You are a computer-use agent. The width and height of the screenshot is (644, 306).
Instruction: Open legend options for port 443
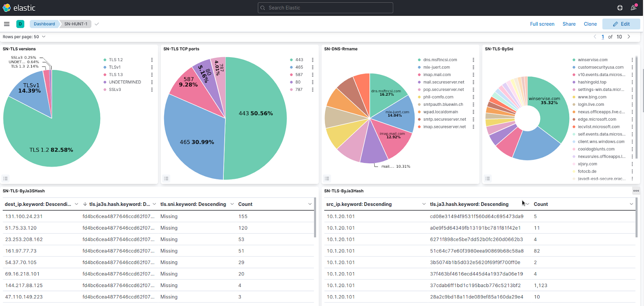(x=313, y=60)
